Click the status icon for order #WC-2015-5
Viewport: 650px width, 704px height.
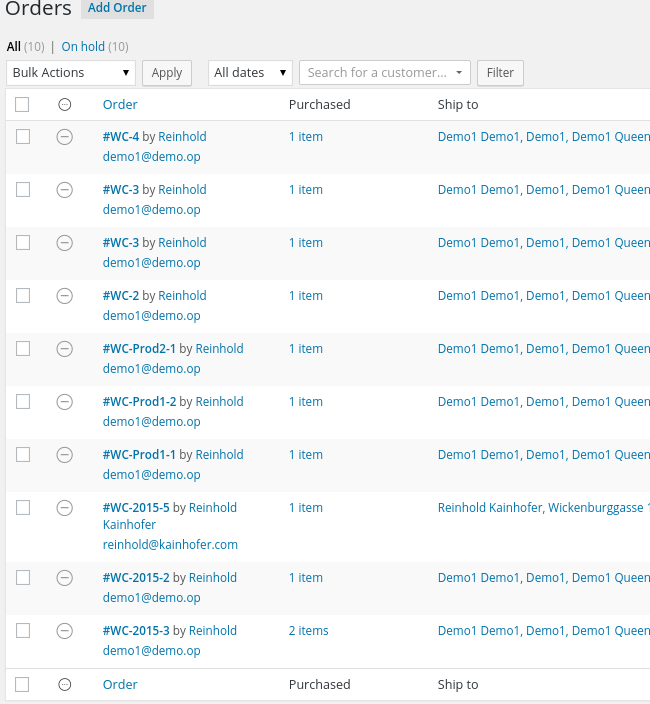point(65,508)
